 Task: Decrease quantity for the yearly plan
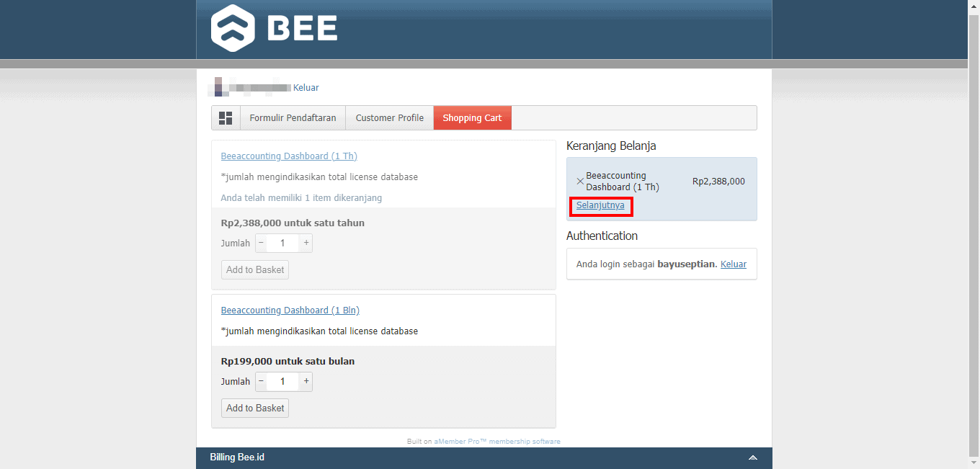click(261, 243)
